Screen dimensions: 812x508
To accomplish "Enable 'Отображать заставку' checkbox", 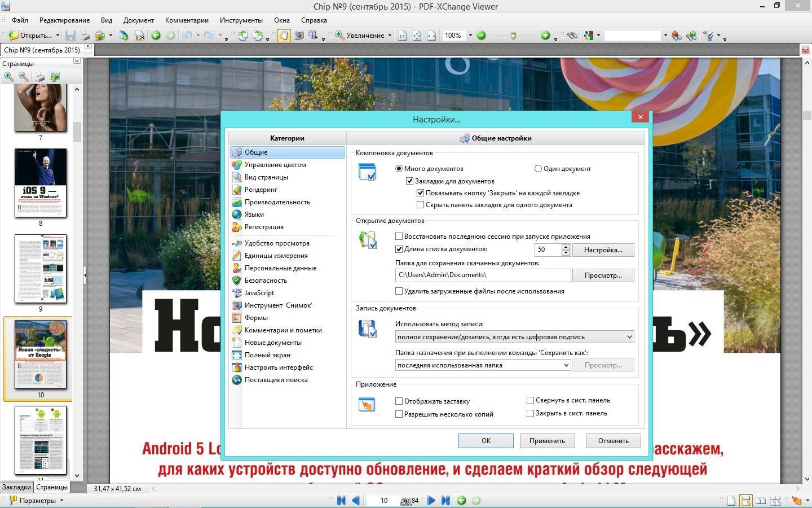I will [399, 401].
